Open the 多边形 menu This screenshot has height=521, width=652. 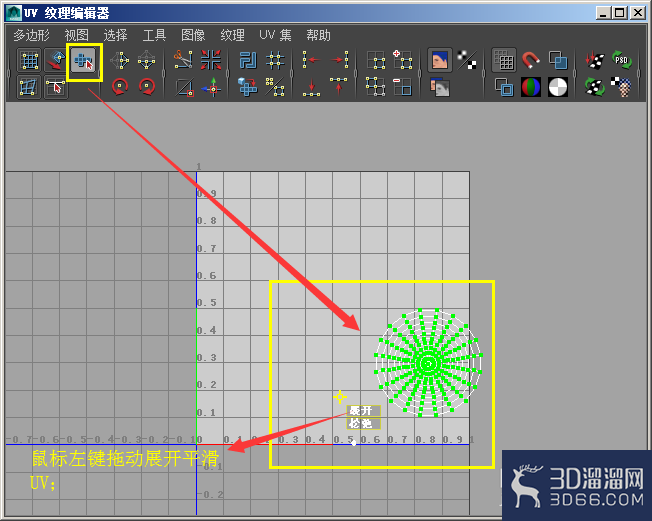tap(32, 35)
